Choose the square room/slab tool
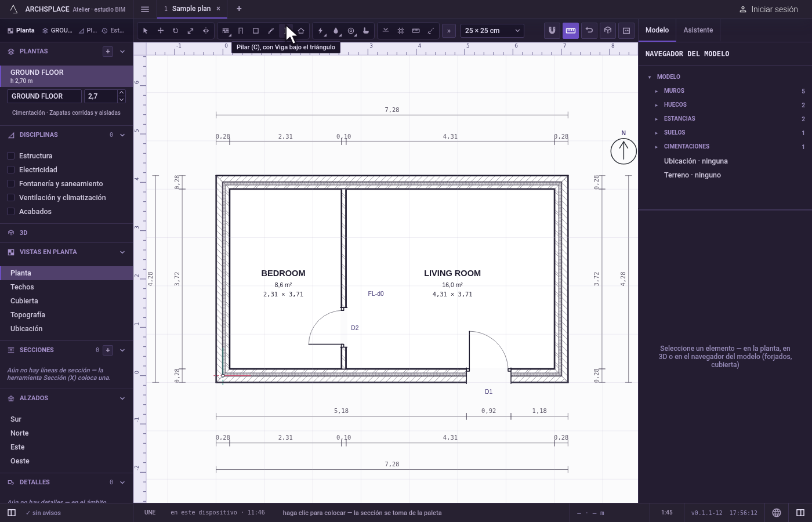This screenshot has width=812, height=522. coord(256,31)
